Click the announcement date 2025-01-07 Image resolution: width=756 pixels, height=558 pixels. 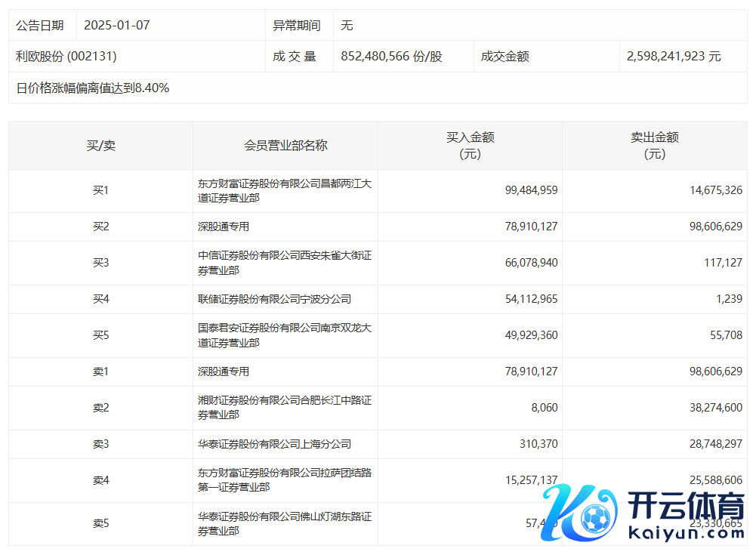(117, 26)
